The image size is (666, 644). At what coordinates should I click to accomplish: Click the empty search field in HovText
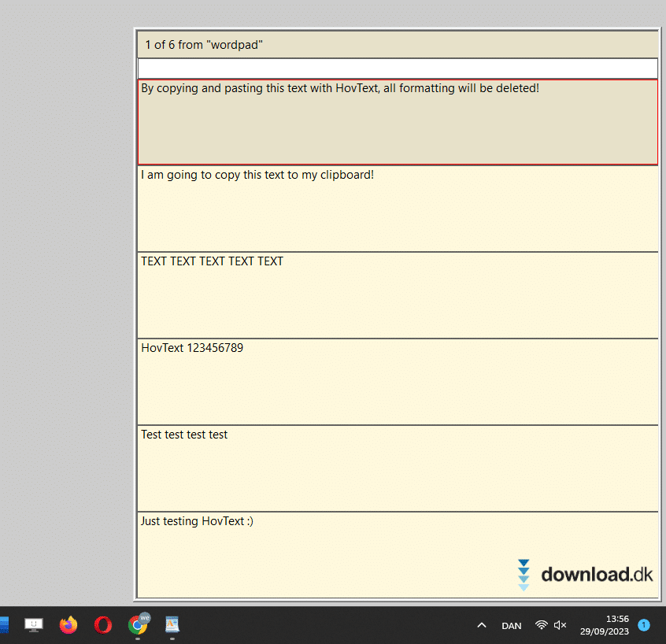(398, 68)
